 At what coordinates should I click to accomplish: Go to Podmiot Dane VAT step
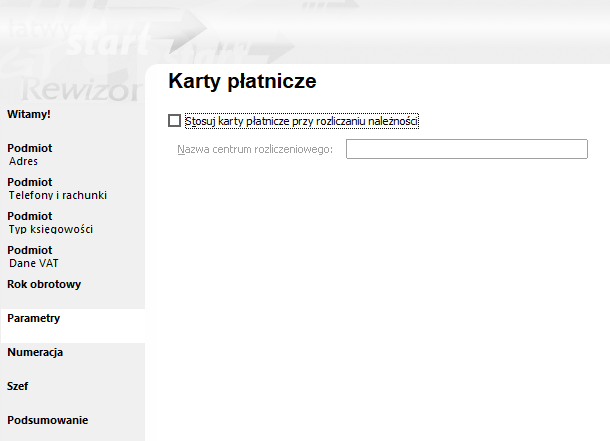(33, 256)
